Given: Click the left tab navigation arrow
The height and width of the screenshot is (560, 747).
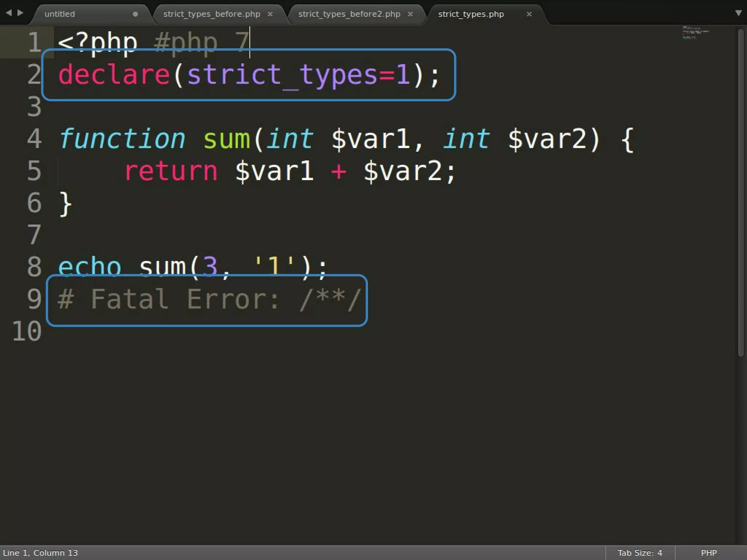Looking at the screenshot, I should 9,13.
